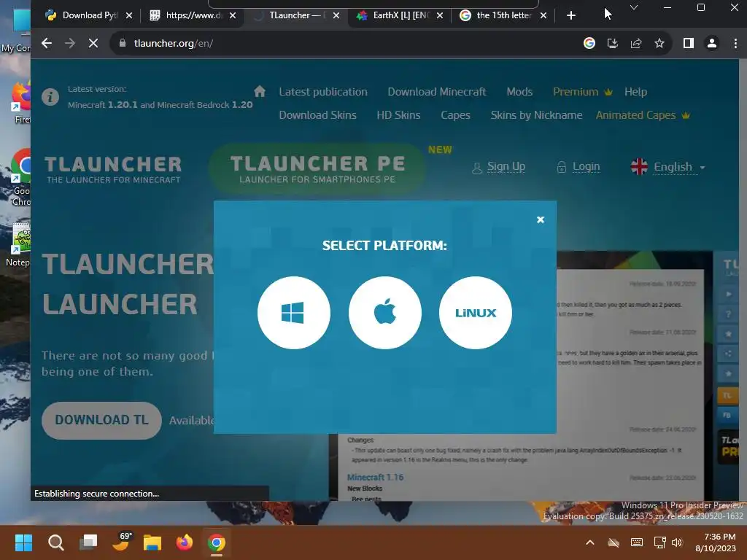Click the Google icon in address bar
This screenshot has height=560, width=747.
point(589,43)
